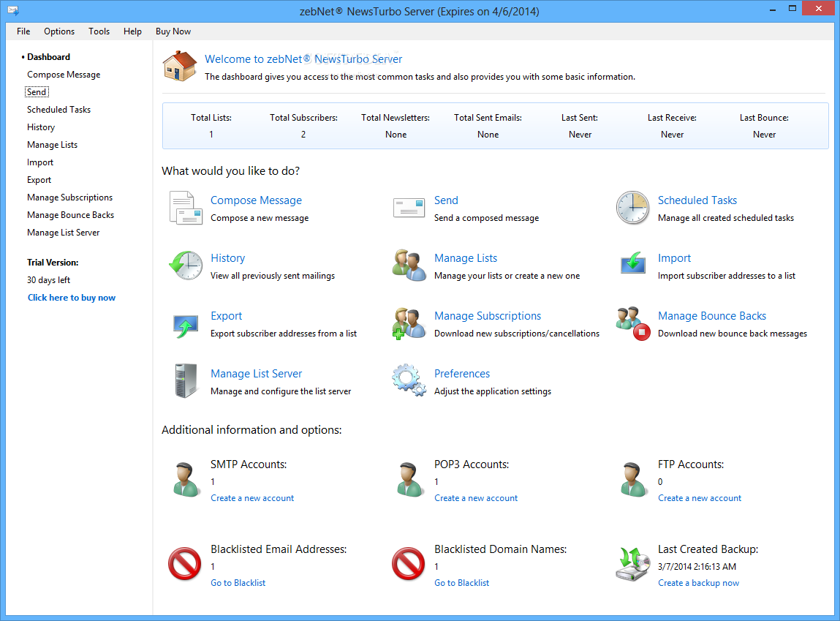Click the Export monitor-arrow icon
This screenshot has height=621, width=840.
186,325
